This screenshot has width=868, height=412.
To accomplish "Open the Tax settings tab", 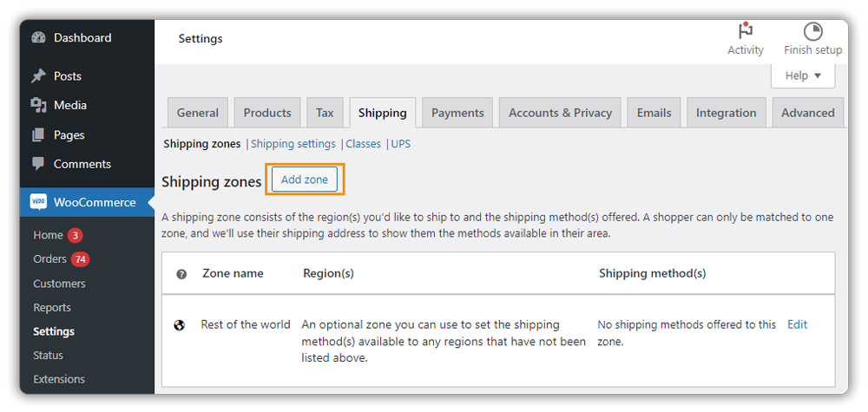I will (x=325, y=113).
